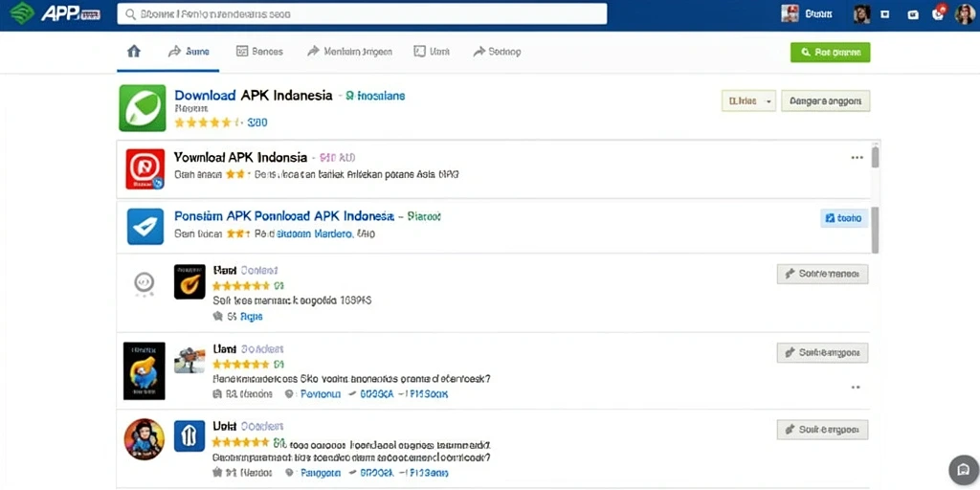Image resolution: width=980 pixels, height=490 pixels.
Task: Open the green leaf app icon
Action: [x=143, y=108]
